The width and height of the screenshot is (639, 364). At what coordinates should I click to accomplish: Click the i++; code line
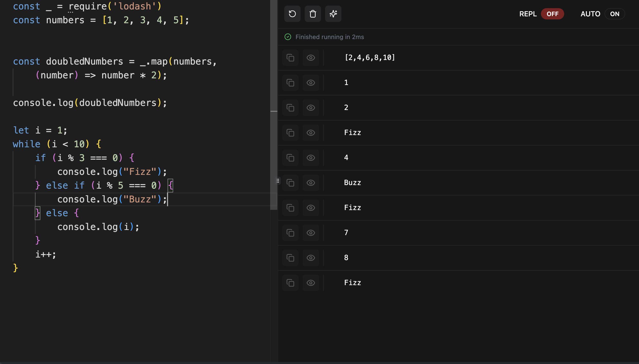pyautogui.click(x=46, y=254)
